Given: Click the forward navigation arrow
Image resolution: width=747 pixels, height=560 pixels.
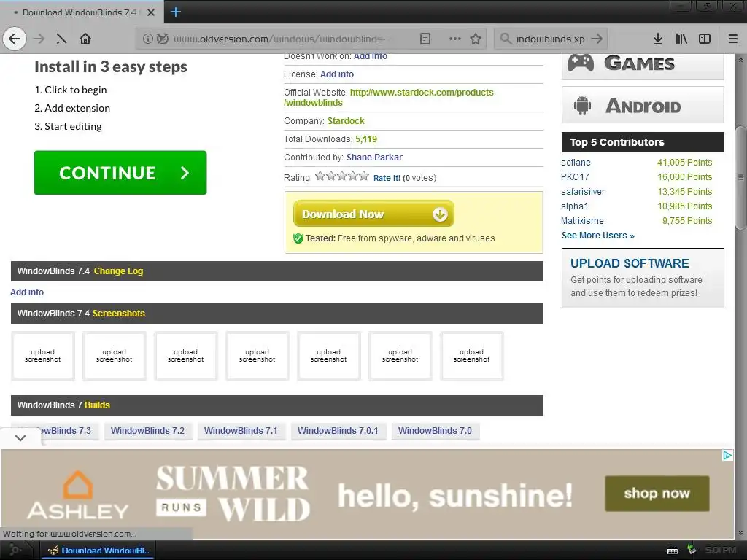Looking at the screenshot, I should coord(39,39).
